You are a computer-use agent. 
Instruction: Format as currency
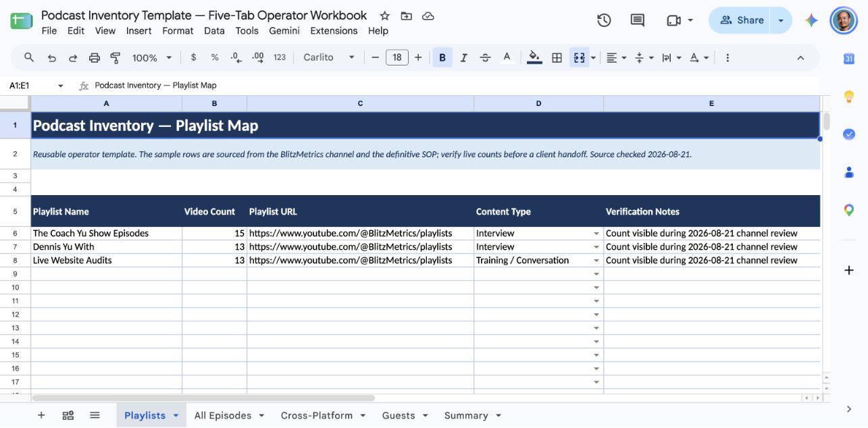coord(193,57)
